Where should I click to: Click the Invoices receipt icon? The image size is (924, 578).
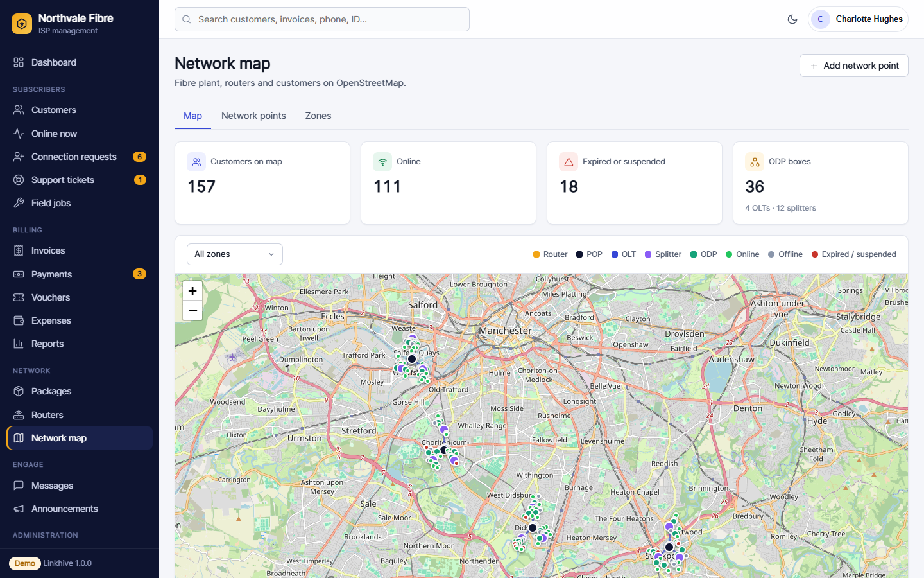pyautogui.click(x=19, y=250)
